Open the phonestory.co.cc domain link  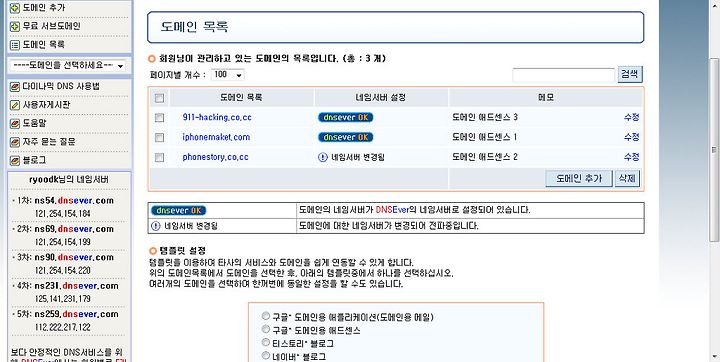click(215, 157)
